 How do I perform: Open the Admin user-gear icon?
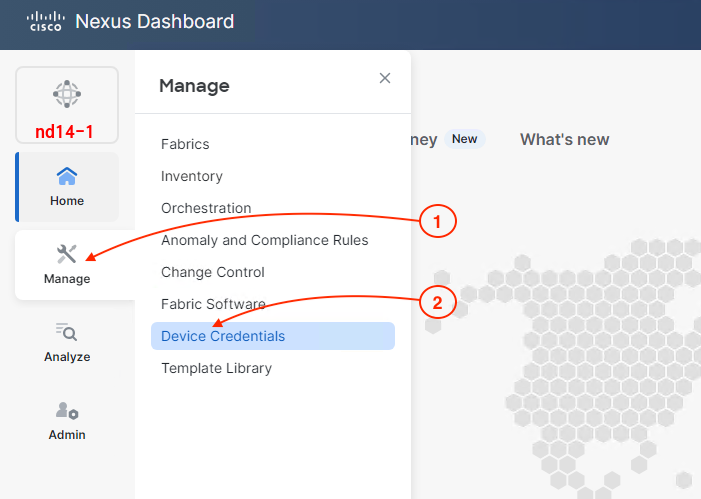coord(67,411)
